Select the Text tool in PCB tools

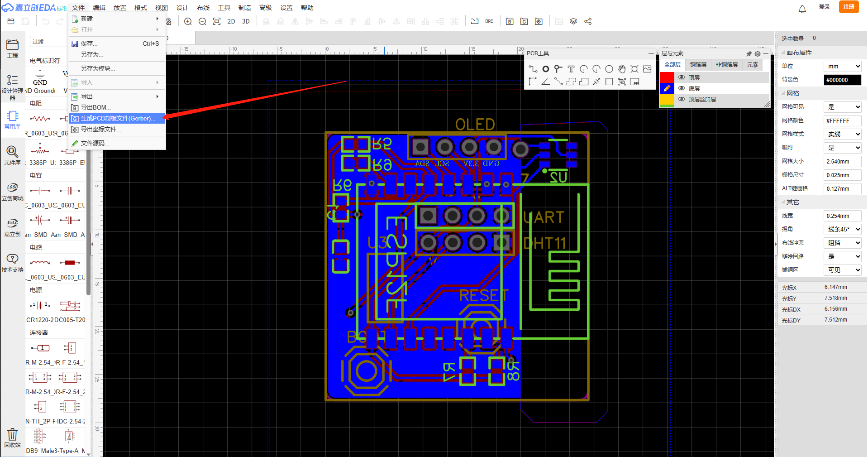(571, 69)
